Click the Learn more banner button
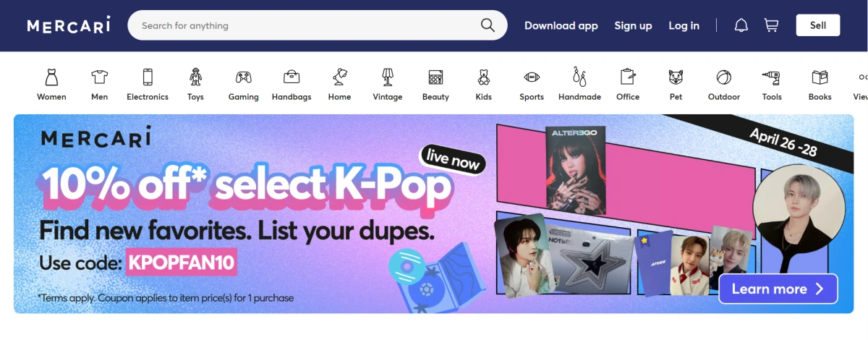 pos(778,289)
